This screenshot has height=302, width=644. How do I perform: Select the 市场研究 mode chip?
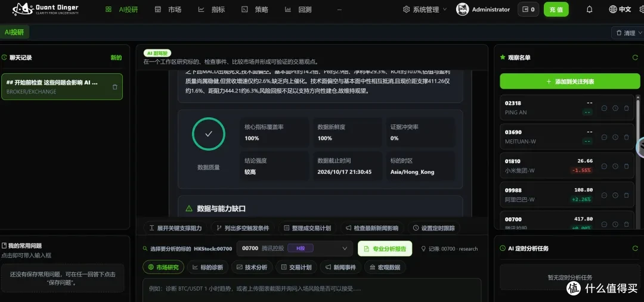point(163,267)
